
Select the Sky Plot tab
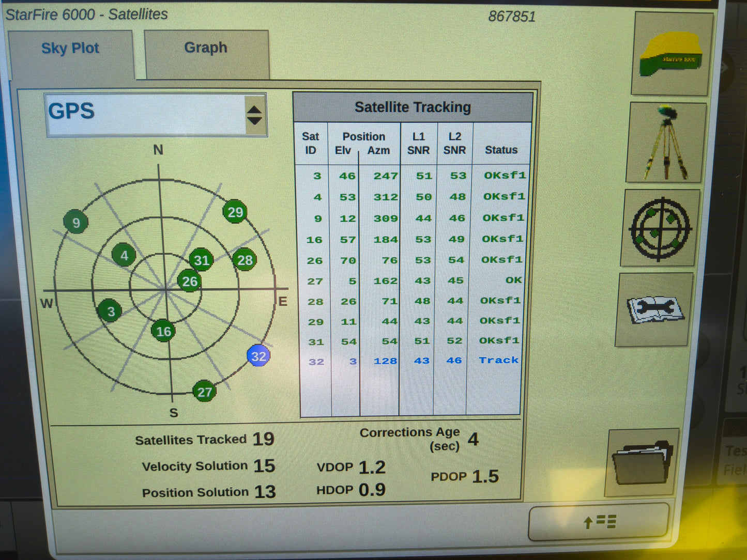pos(70,48)
